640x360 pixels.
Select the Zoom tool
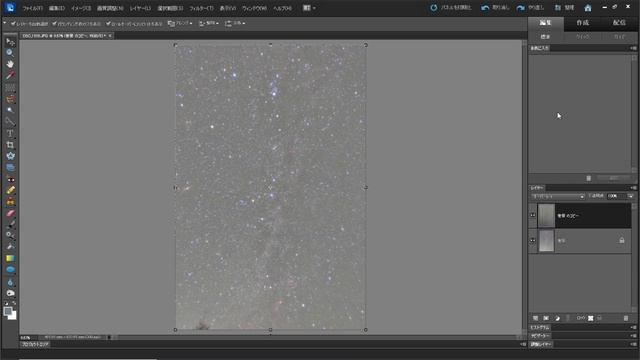(x=10, y=53)
